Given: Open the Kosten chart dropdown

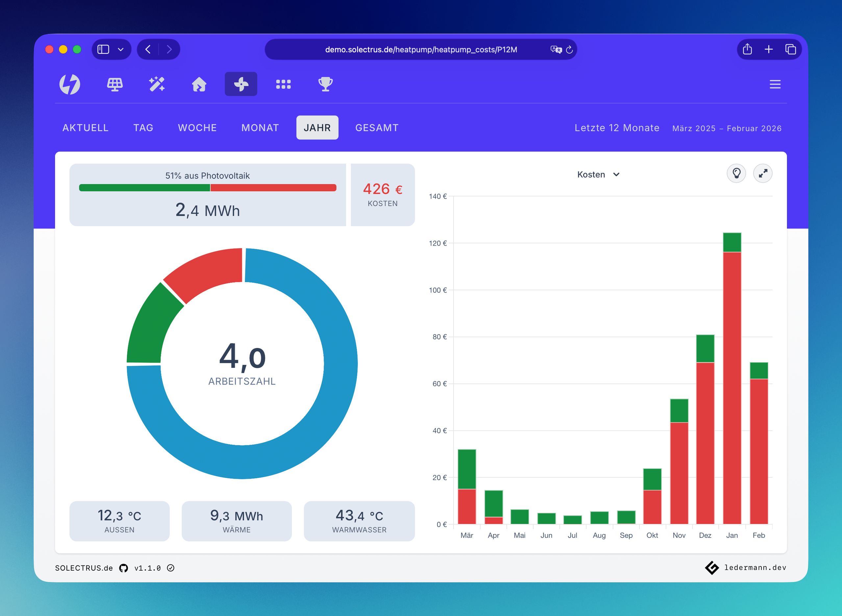Looking at the screenshot, I should coord(598,175).
